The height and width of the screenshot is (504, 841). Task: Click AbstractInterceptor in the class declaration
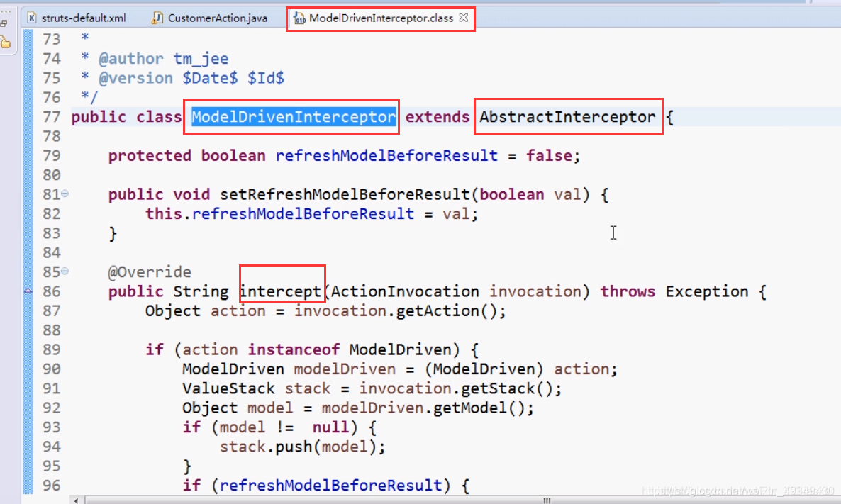tap(567, 117)
